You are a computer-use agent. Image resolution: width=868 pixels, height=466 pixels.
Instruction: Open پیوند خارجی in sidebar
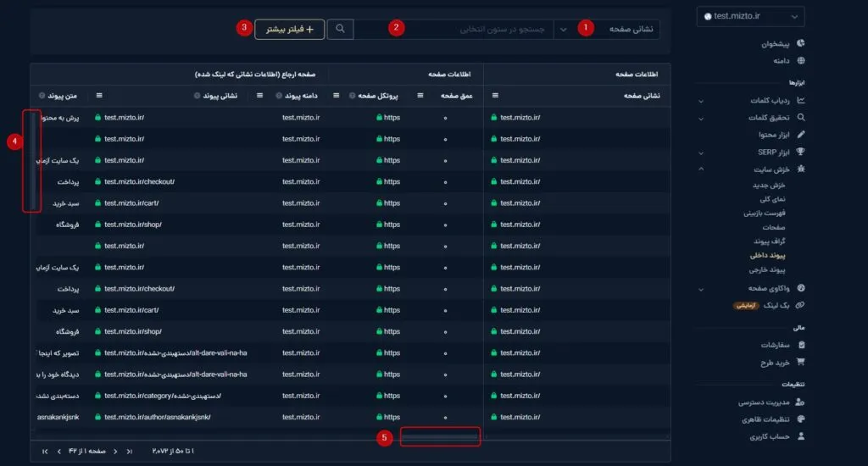coord(767,269)
